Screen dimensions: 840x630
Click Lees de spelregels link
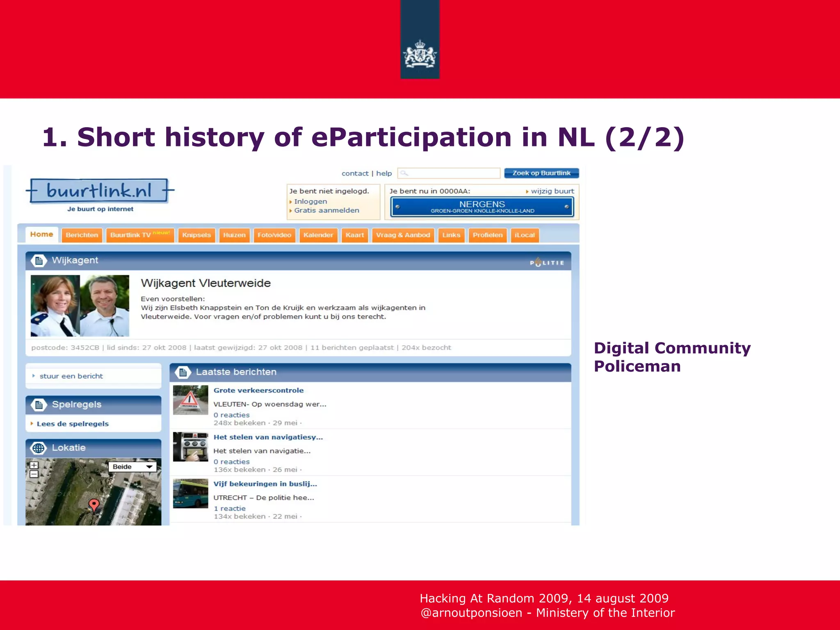click(73, 424)
